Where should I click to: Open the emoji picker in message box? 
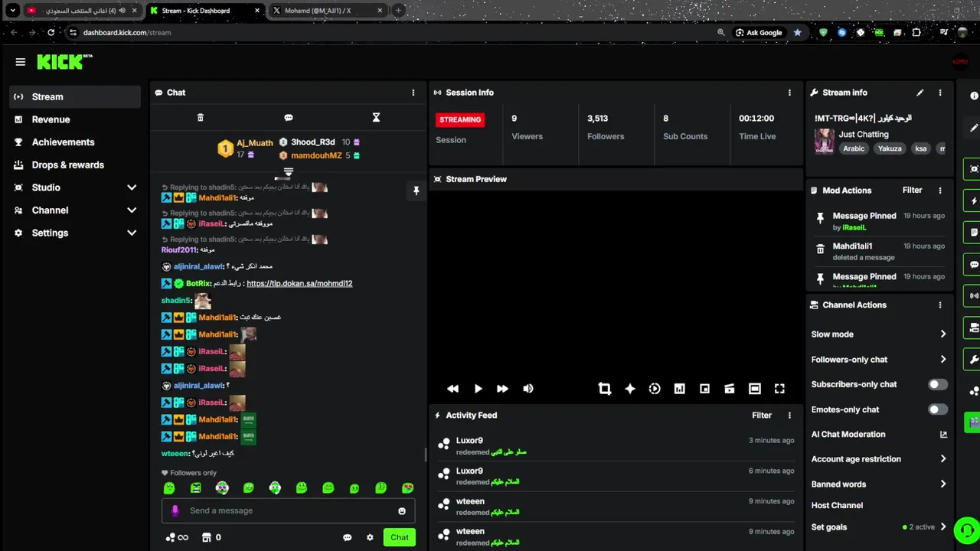click(402, 510)
